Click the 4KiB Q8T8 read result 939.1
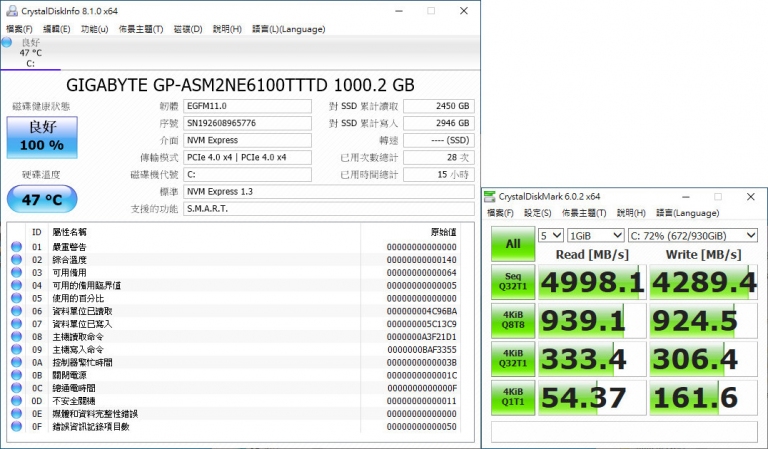 [592, 321]
